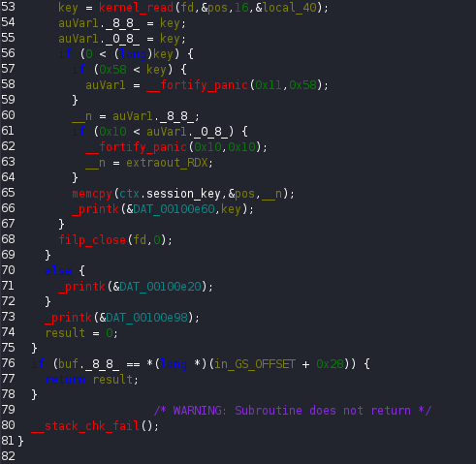Click filp_close call on line 68
The image size is (476, 464).
[x=92, y=240]
